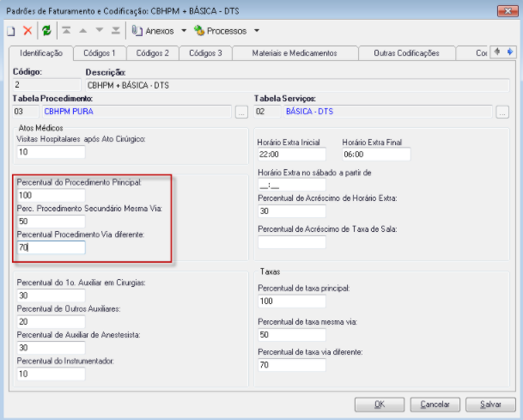
Task: Open the Outras Codificações tab
Action: 406,53
